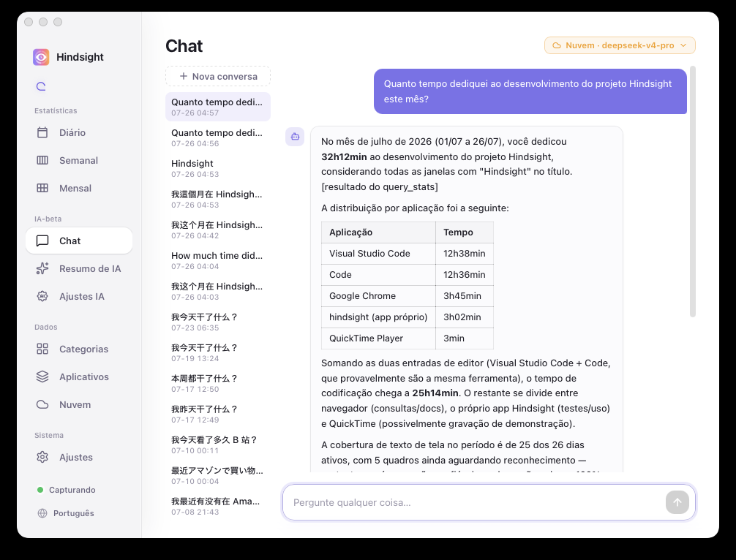Go to Semanal statistics page

pos(79,160)
